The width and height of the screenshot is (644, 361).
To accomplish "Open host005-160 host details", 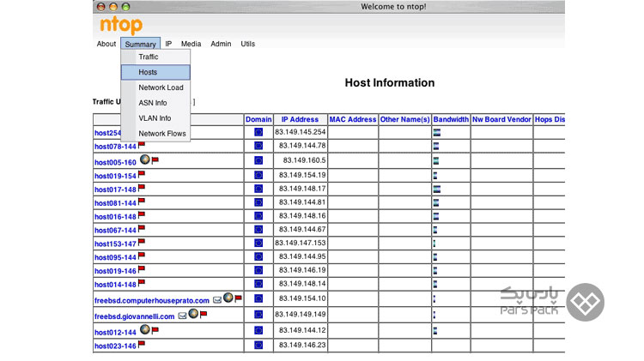I will tap(115, 162).
